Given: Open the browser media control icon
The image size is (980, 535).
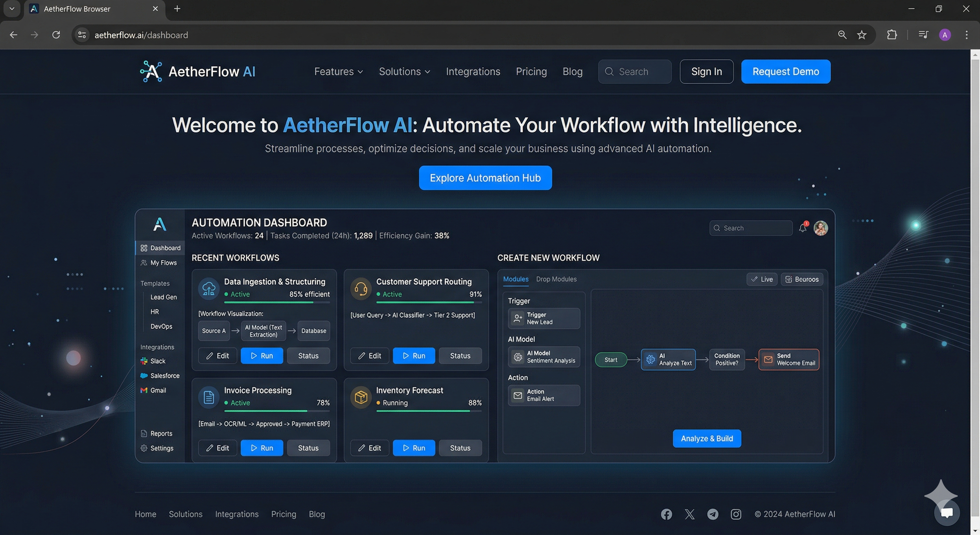Looking at the screenshot, I should [x=923, y=34].
